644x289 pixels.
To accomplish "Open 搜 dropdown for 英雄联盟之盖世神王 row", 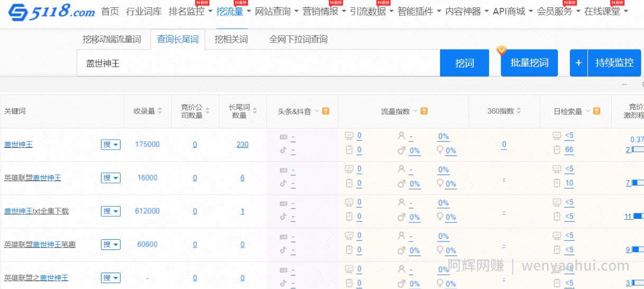I will point(111,277).
